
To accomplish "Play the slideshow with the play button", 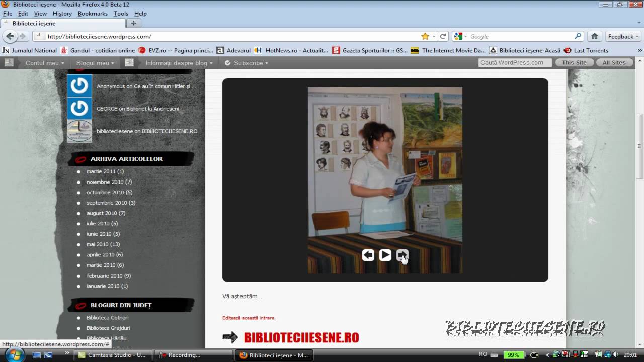I will coord(385,255).
